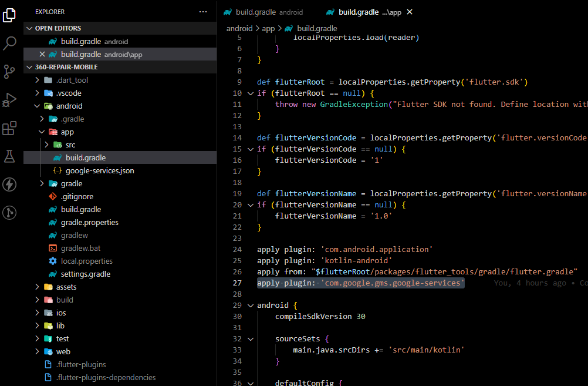Viewport: 588px width, 386px height.
Task: Click line 27 apply plugin google-services
Action: click(x=360, y=283)
